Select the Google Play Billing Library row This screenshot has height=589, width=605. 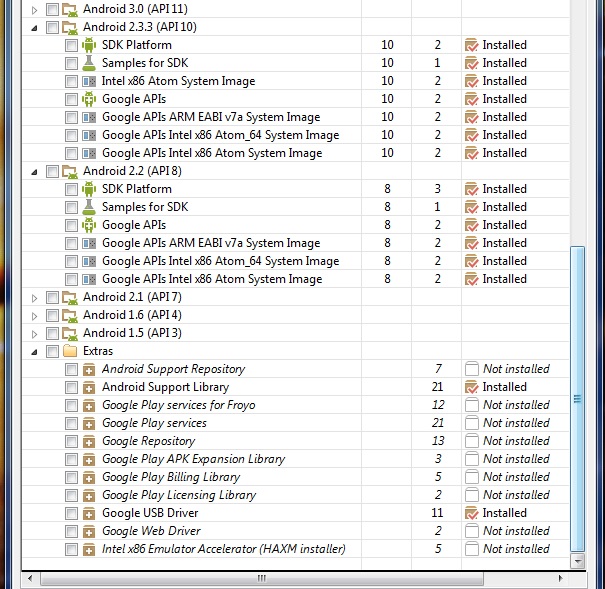point(171,477)
